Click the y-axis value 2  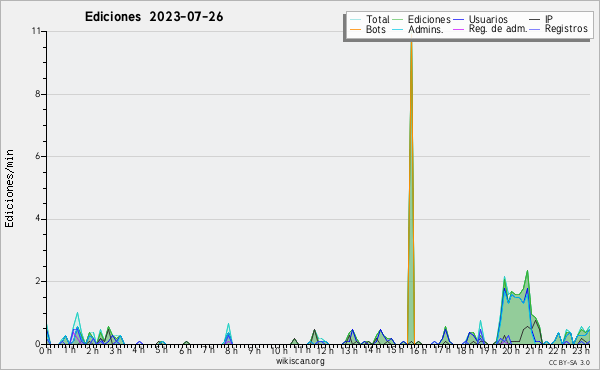tap(38, 281)
